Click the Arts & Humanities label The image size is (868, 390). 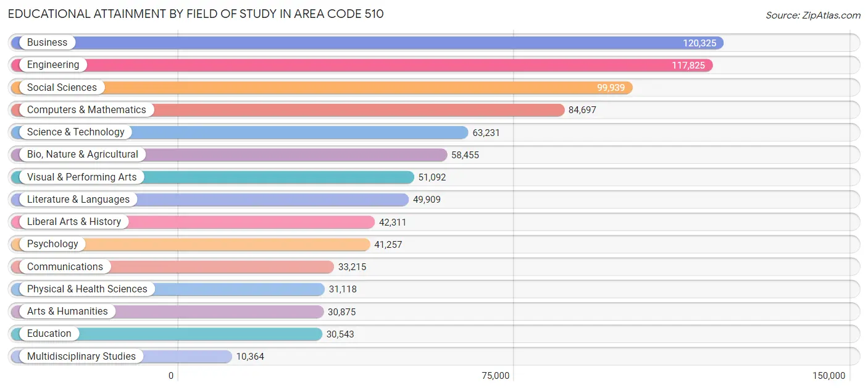tap(67, 312)
